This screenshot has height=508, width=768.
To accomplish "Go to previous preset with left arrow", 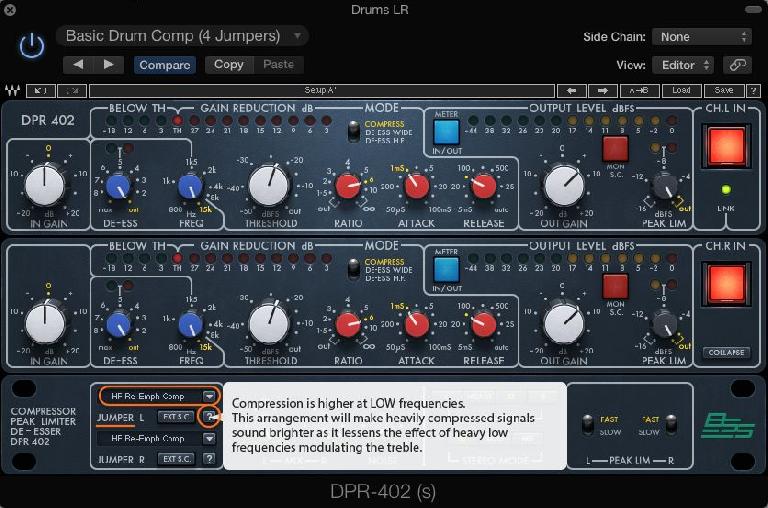I will tap(78, 65).
